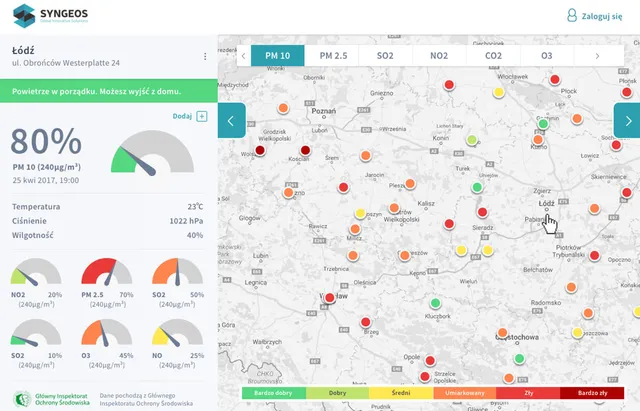Click the dark red marker near Kościan
Image resolution: width=640 pixels, height=411 pixels.
pyautogui.click(x=305, y=150)
